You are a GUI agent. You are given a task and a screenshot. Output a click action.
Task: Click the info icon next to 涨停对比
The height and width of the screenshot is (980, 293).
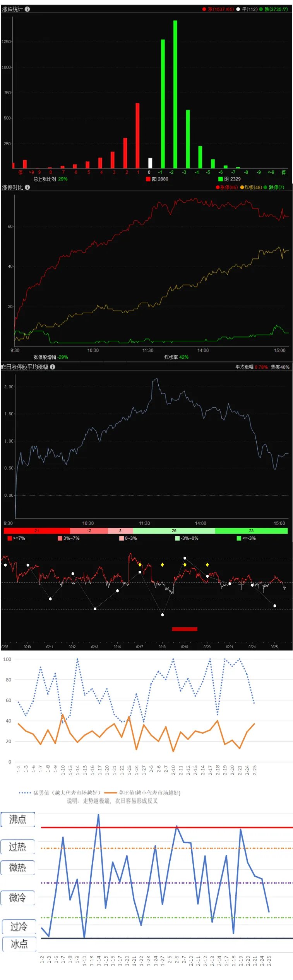27,187
